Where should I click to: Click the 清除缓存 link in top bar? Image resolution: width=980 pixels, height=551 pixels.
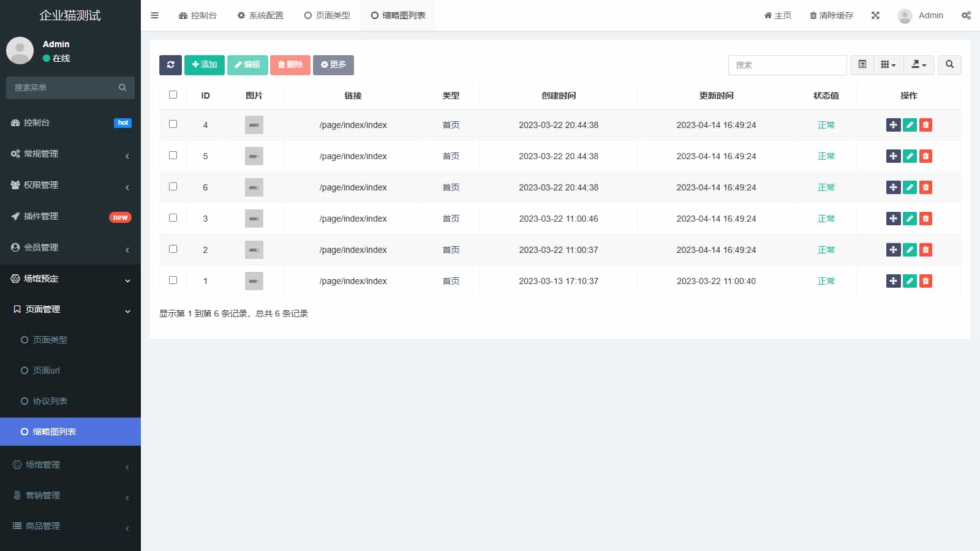[x=831, y=15]
